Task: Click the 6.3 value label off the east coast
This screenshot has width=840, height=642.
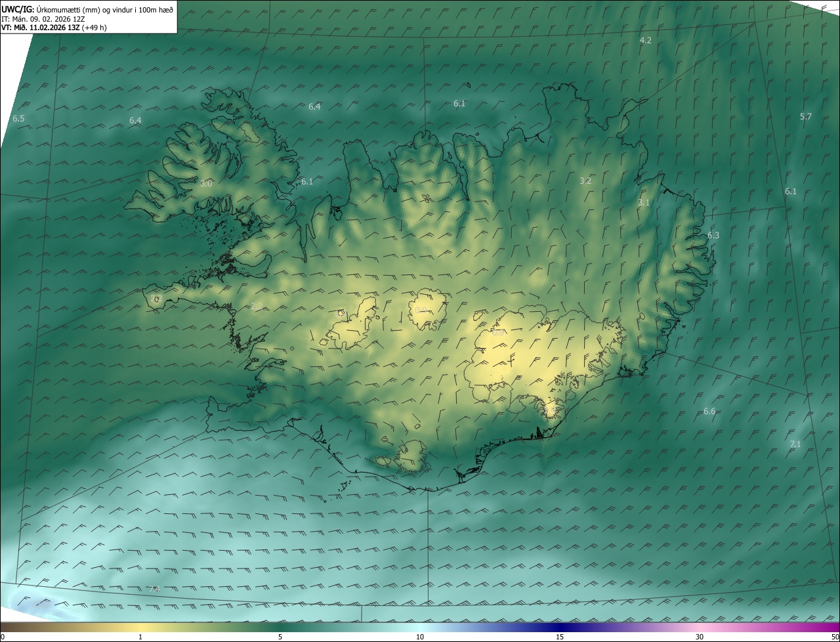Action: tap(713, 236)
